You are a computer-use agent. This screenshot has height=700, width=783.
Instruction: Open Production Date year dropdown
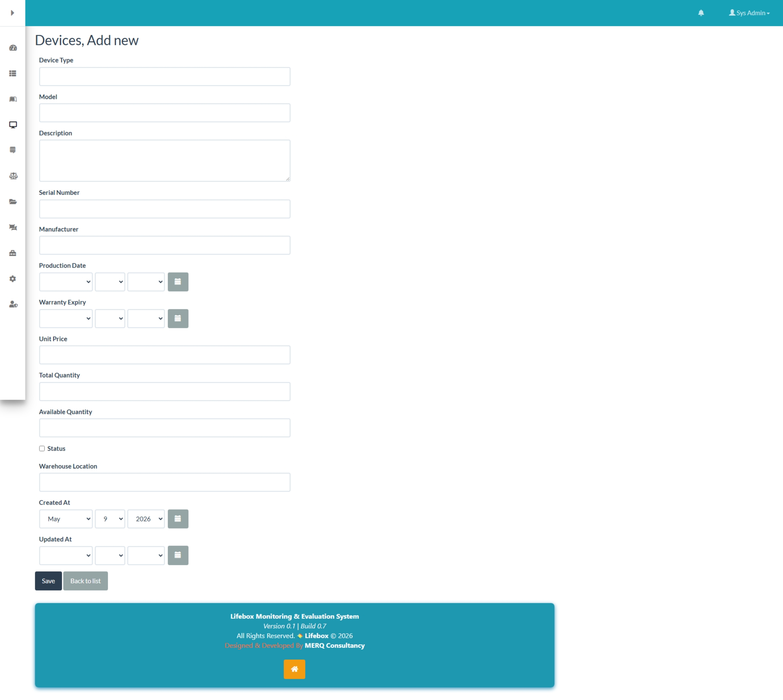pos(146,282)
